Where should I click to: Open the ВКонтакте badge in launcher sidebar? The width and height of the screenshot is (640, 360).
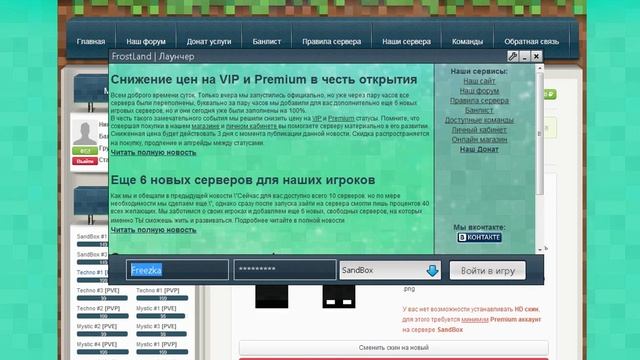pyautogui.click(x=479, y=237)
